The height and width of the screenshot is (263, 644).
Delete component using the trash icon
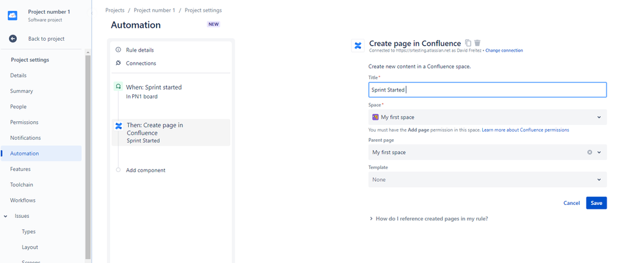477,43
